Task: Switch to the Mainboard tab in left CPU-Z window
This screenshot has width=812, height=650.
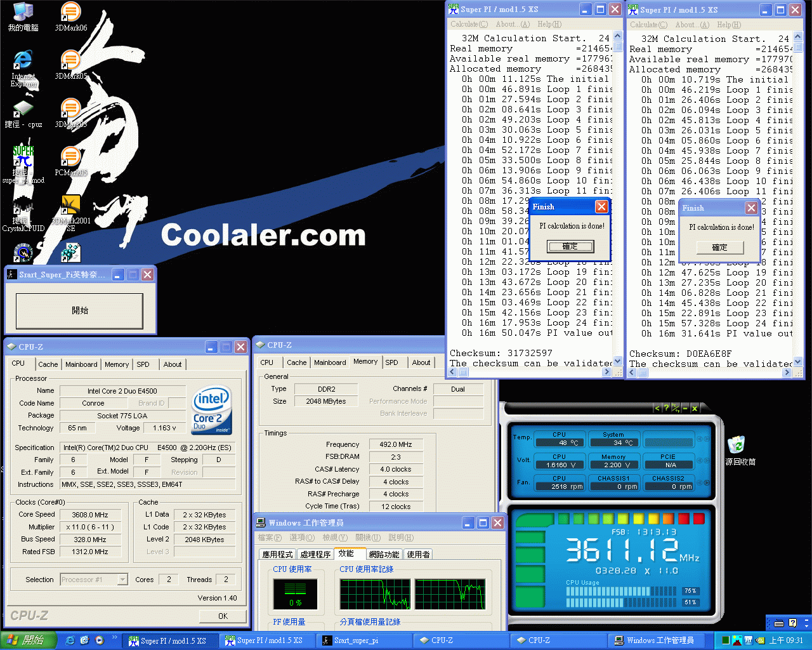Action: coord(81,364)
